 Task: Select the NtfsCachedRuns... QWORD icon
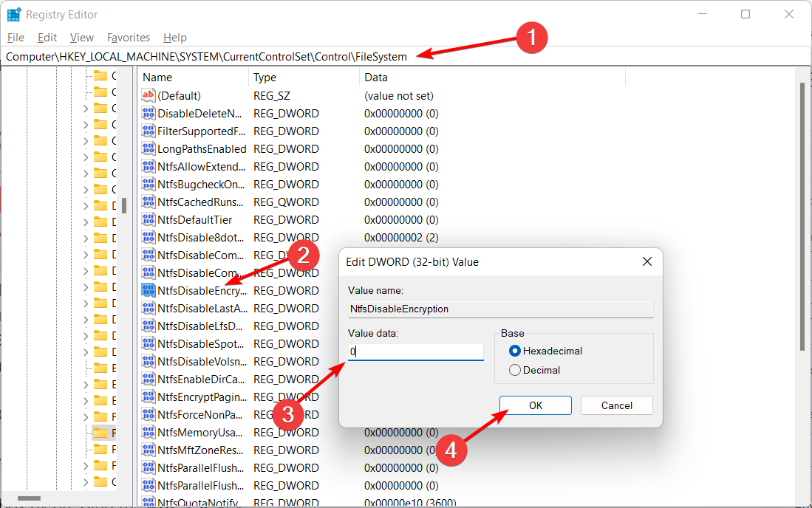point(148,202)
